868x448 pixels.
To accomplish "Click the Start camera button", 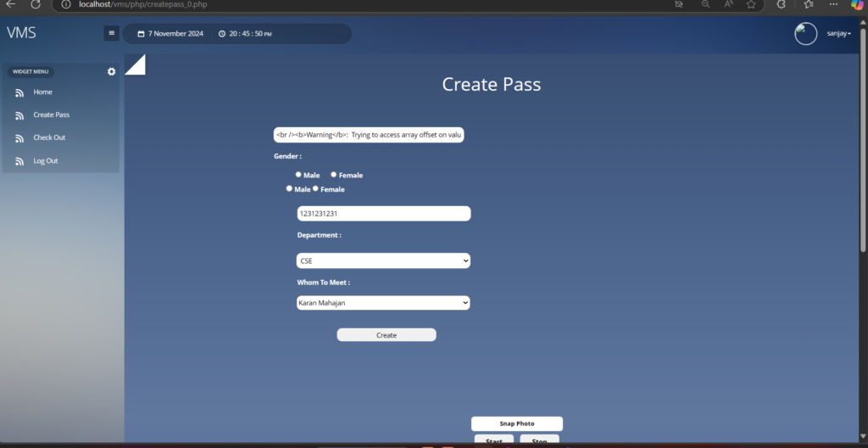I will pos(494,440).
